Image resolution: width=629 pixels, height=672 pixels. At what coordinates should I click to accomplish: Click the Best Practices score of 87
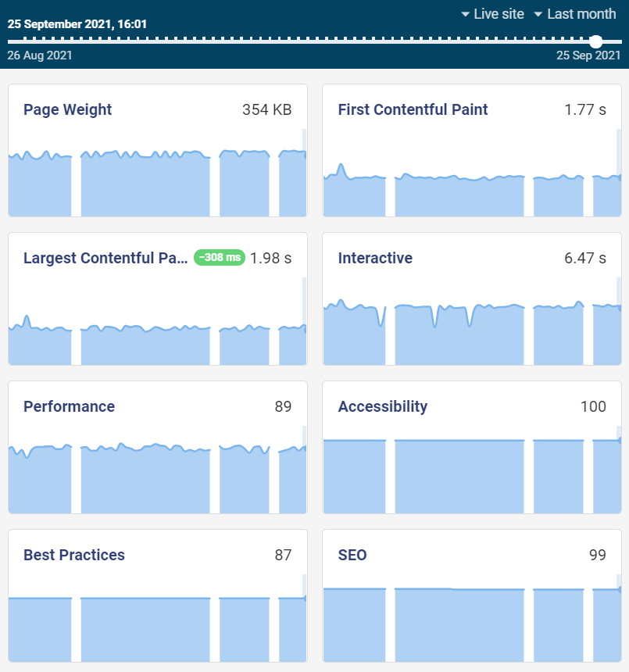[x=284, y=555]
